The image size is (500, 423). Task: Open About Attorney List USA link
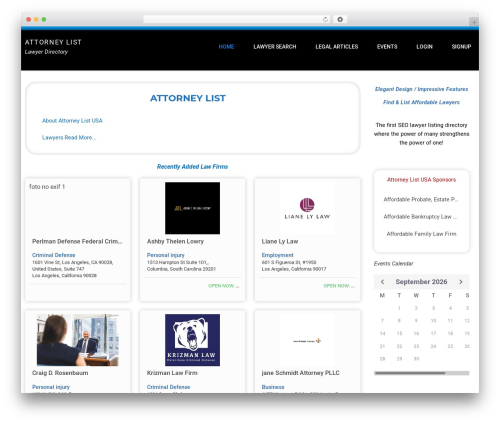(x=72, y=121)
